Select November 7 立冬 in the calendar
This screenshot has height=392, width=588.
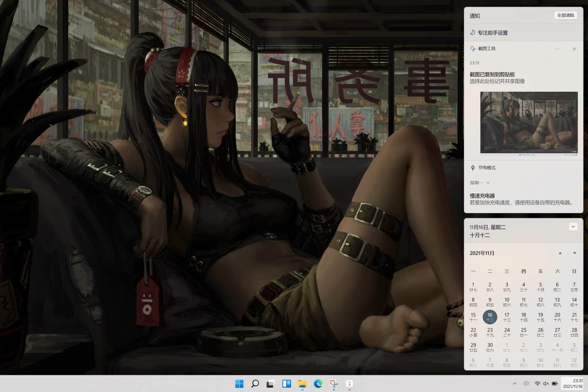[574, 287]
